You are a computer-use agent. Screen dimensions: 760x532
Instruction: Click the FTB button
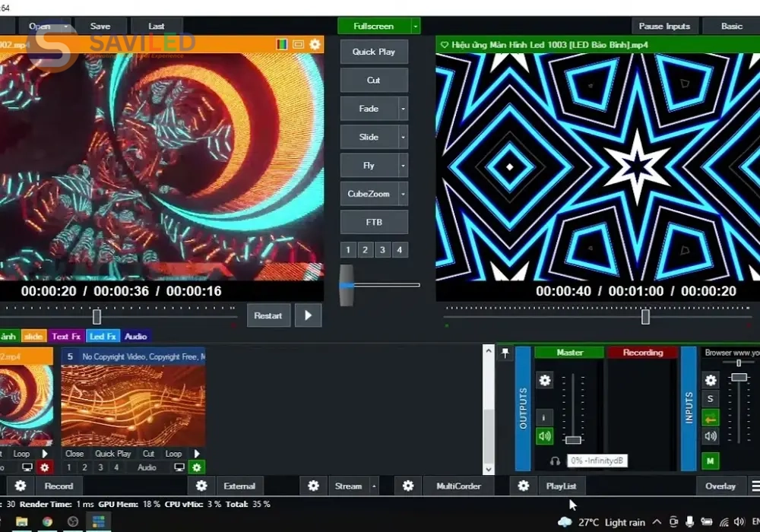[x=374, y=222]
